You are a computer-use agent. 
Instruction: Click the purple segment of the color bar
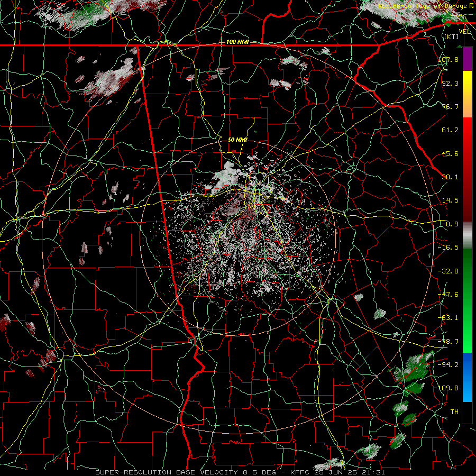click(x=467, y=59)
